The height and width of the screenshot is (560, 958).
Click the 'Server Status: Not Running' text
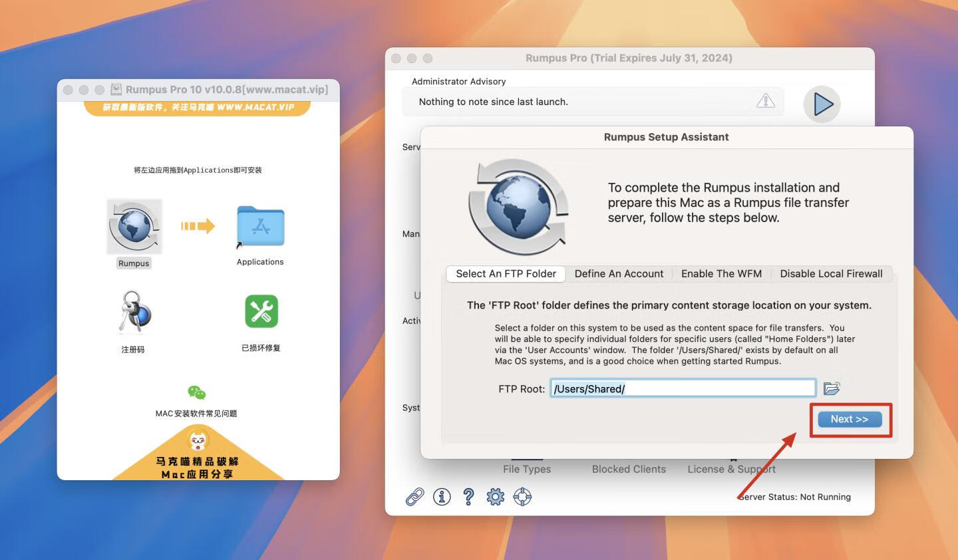click(794, 497)
